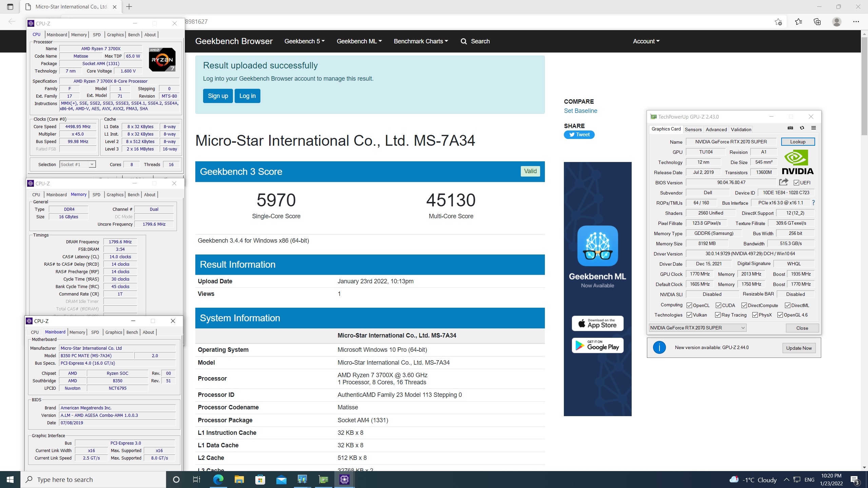Click the Sign up button

click(x=218, y=96)
